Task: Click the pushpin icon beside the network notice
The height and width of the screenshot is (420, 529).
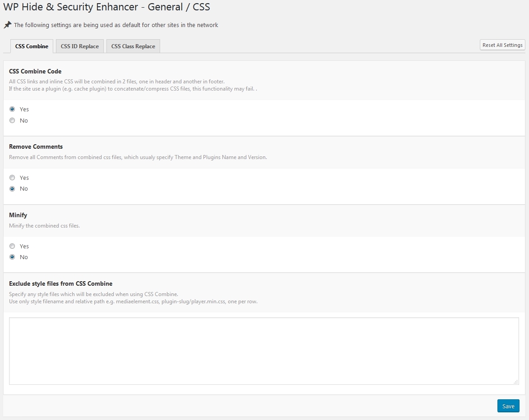Action: pos(7,25)
